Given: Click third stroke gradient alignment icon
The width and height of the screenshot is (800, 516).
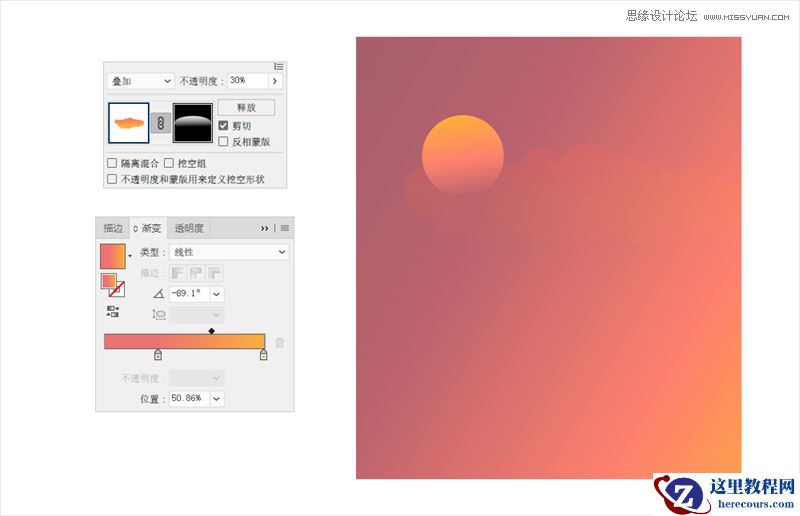Looking at the screenshot, I should coord(214,273).
